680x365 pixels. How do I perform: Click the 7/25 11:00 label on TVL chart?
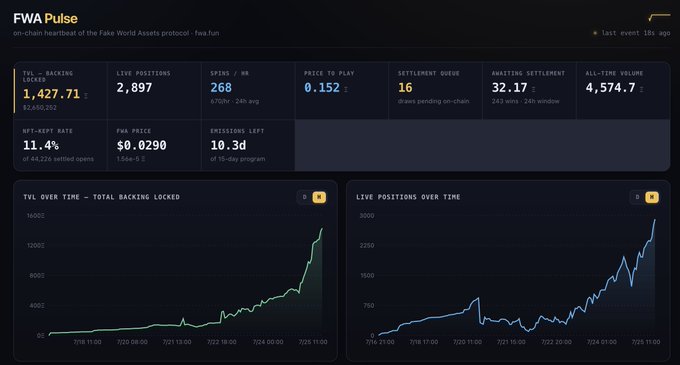coord(313,342)
